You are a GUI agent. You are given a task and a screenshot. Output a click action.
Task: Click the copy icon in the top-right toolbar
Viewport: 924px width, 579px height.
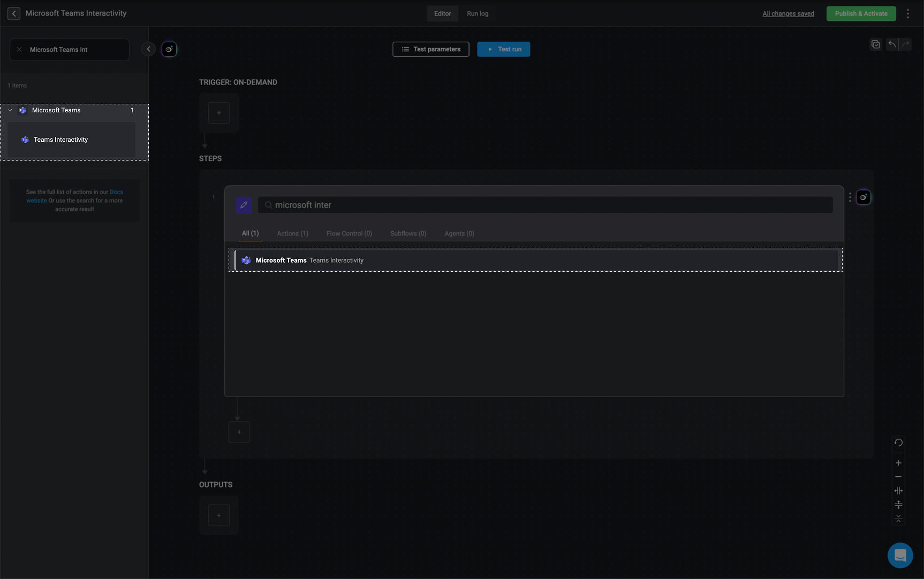click(x=876, y=44)
